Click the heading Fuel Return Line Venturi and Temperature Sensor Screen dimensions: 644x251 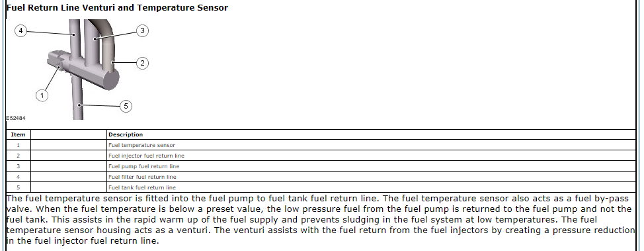117,7
